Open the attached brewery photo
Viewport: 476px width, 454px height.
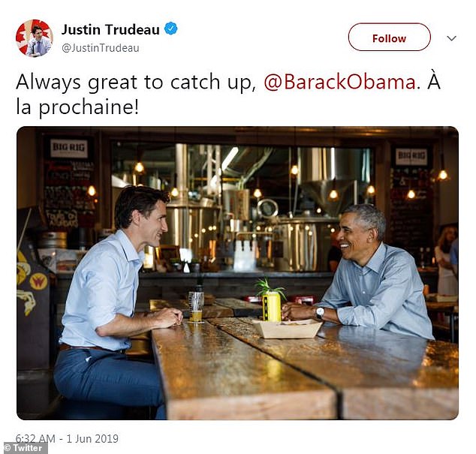(x=237, y=273)
